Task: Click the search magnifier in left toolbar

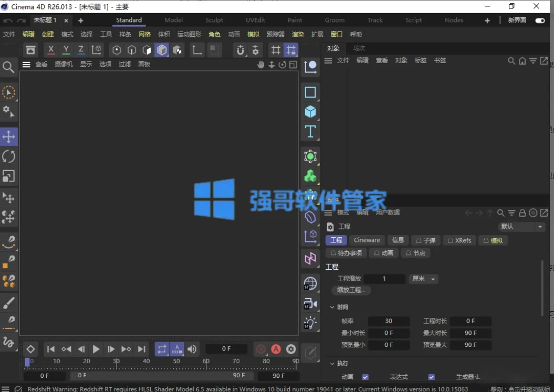Action: 8,67
